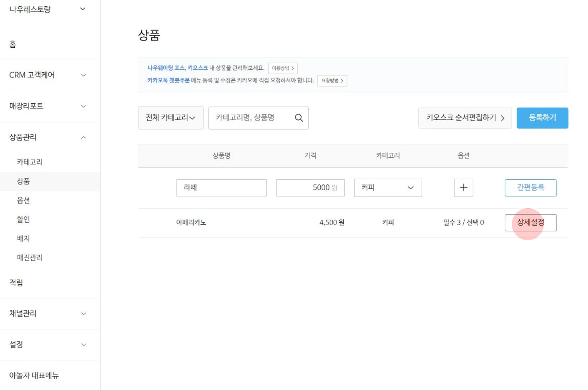This screenshot has width=588, height=390.
Task: Open the 이용방법 guide link
Action: (283, 68)
